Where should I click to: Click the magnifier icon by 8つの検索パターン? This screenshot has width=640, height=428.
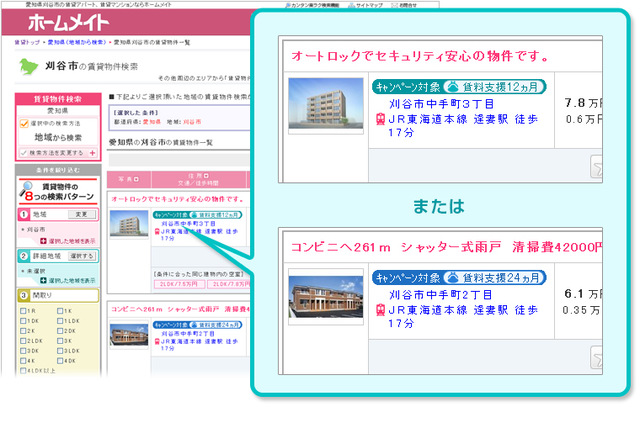pos(26,190)
